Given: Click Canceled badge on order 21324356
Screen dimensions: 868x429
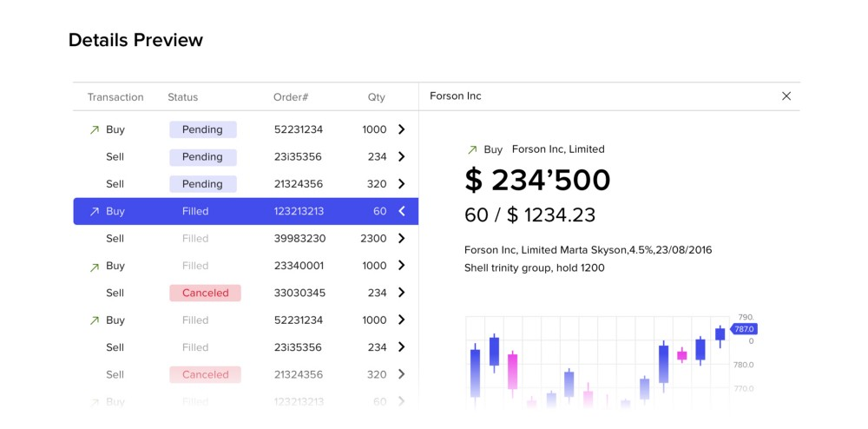Looking at the screenshot, I should pyautogui.click(x=206, y=375).
